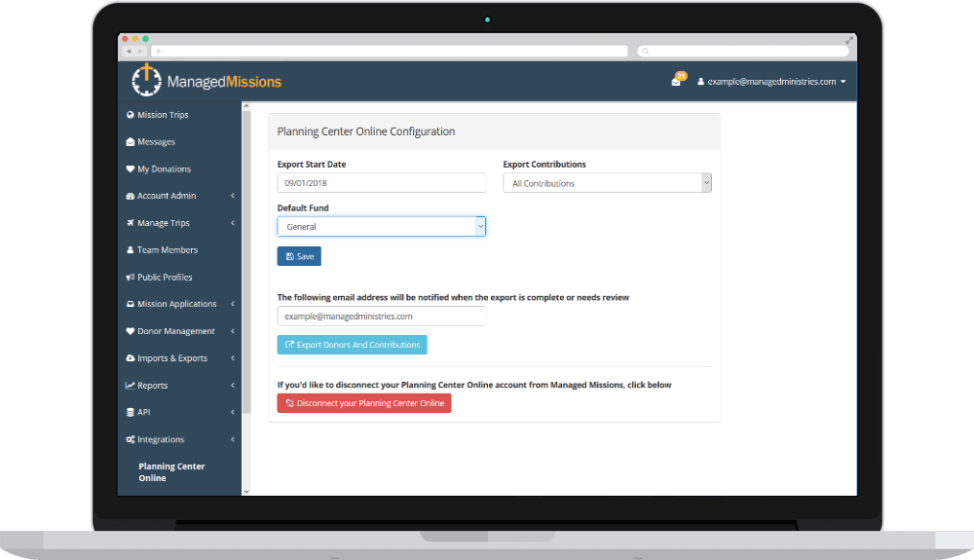This screenshot has height=560, width=974.
Task: Click the Export Start Date field
Action: click(x=382, y=183)
